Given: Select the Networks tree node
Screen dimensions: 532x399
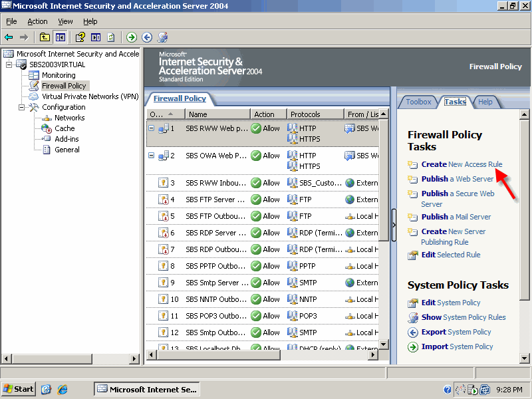Looking at the screenshot, I should pyautogui.click(x=69, y=118).
